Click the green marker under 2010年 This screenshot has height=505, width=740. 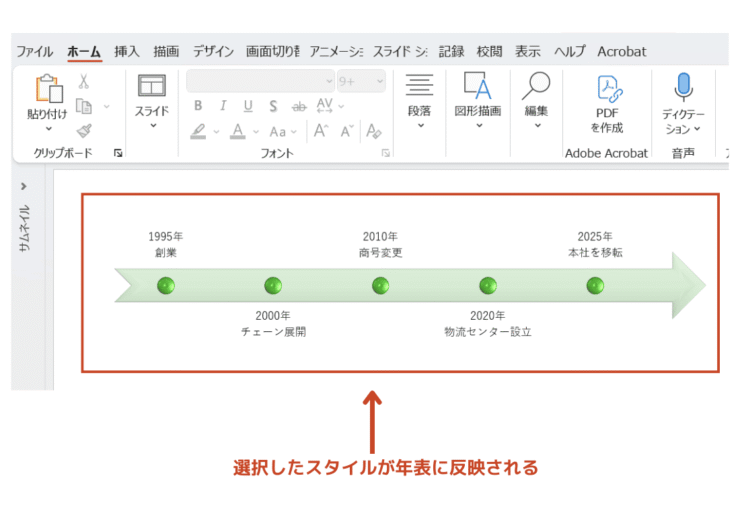380,286
